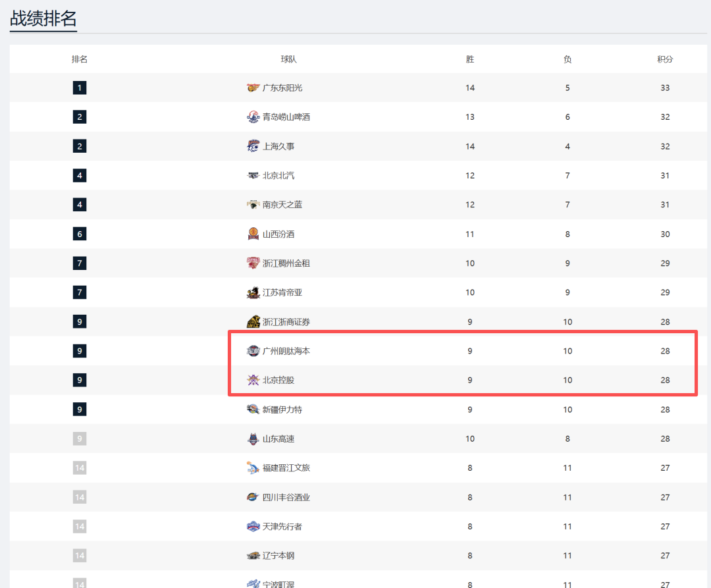This screenshot has width=711, height=588.
Task: Click the 胜 column header
Action: (x=470, y=59)
